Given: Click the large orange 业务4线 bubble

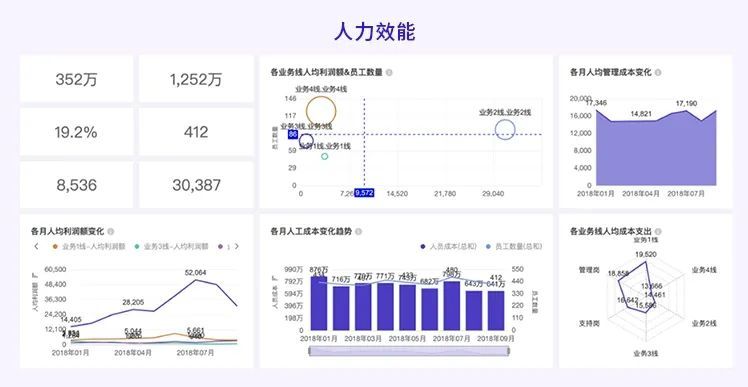Looking at the screenshot, I should coord(321,111).
